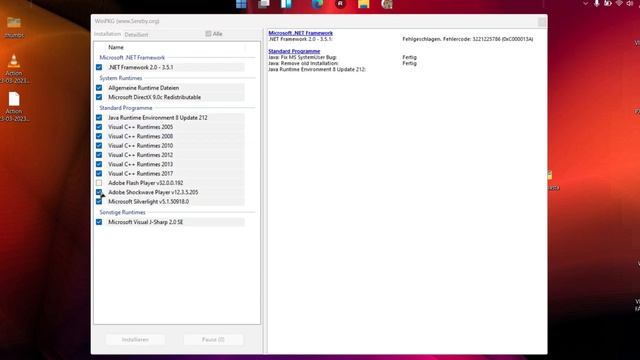Uncheck Microsoft Visual J-Sharp 2.0 SE
Screen dimensions: 640x360
[99, 222]
